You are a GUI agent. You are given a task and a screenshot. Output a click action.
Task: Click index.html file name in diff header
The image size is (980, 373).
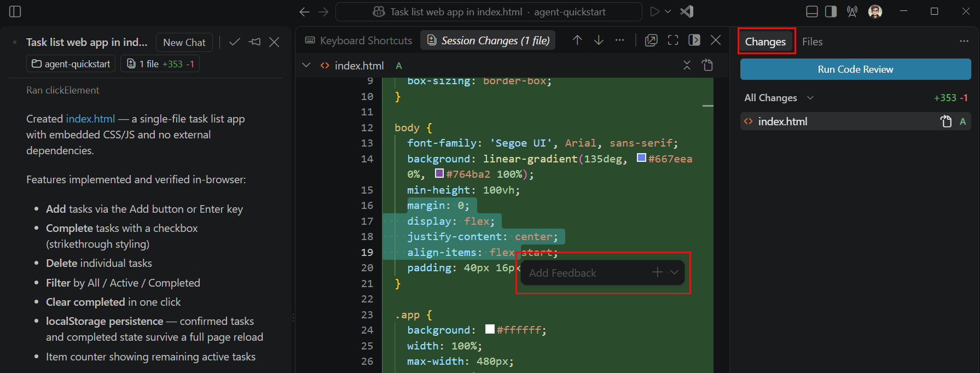click(x=359, y=66)
